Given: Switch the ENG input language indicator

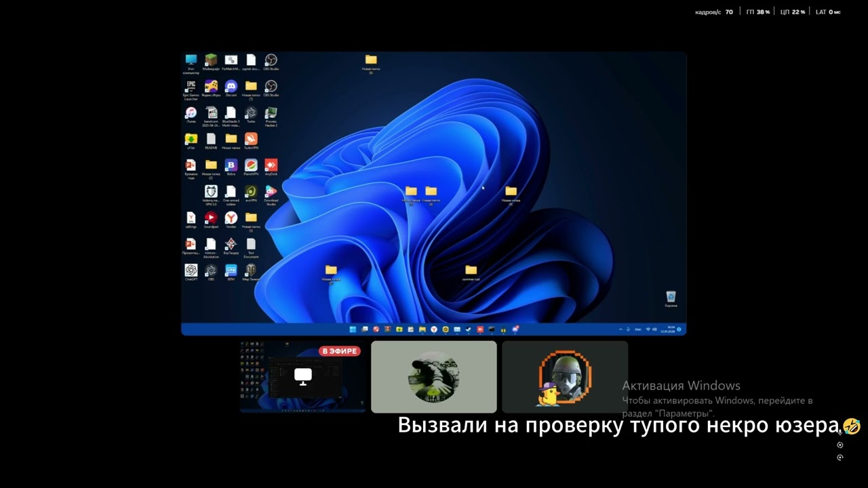Looking at the screenshot, I should 637,329.
